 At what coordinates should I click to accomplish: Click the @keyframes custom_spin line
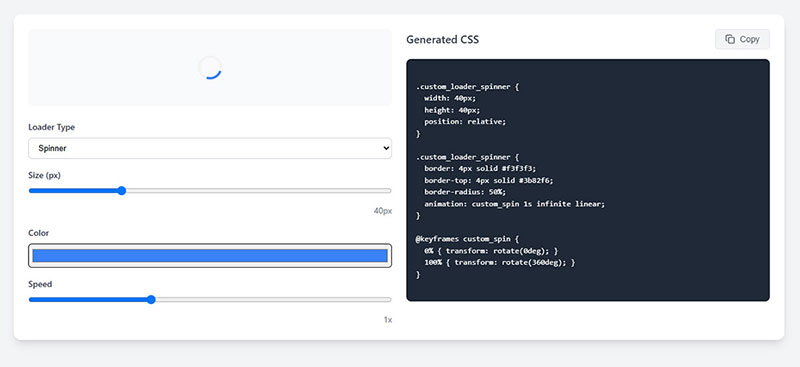(x=467, y=239)
